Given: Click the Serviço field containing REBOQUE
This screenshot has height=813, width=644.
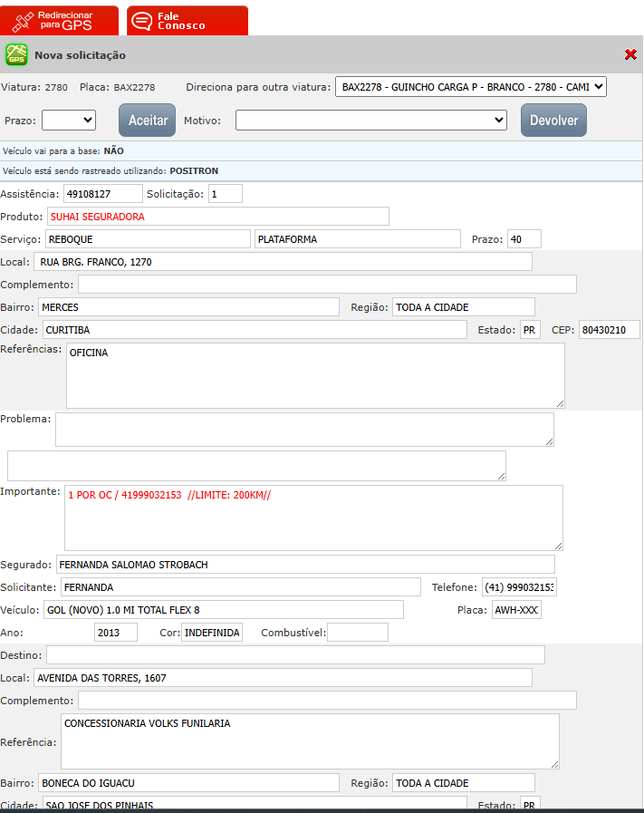Looking at the screenshot, I should tap(148, 239).
